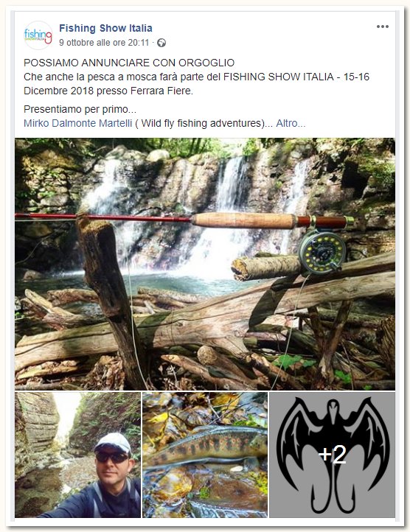This screenshot has width=410, height=532.
Task: Click the +2 more photos overlay
Action: click(x=333, y=455)
